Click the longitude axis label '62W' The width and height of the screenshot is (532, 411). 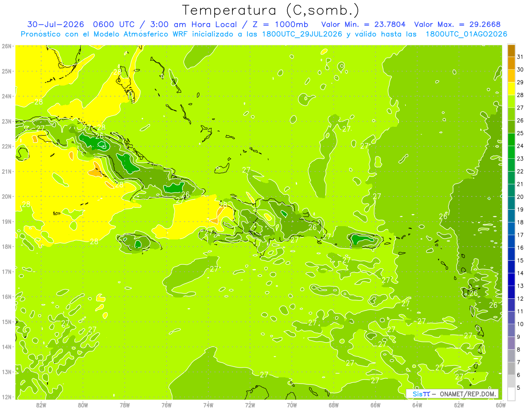(459, 405)
